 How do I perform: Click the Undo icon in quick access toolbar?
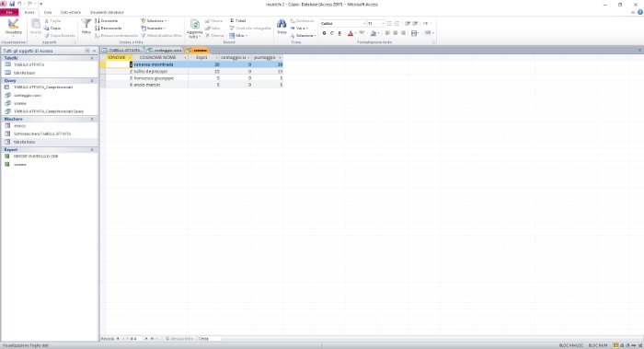point(19,4)
